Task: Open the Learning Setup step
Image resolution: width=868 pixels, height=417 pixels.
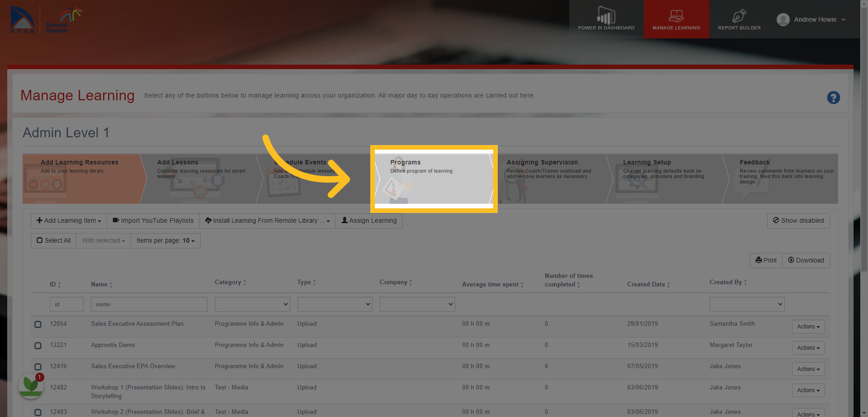Action: [x=668, y=179]
